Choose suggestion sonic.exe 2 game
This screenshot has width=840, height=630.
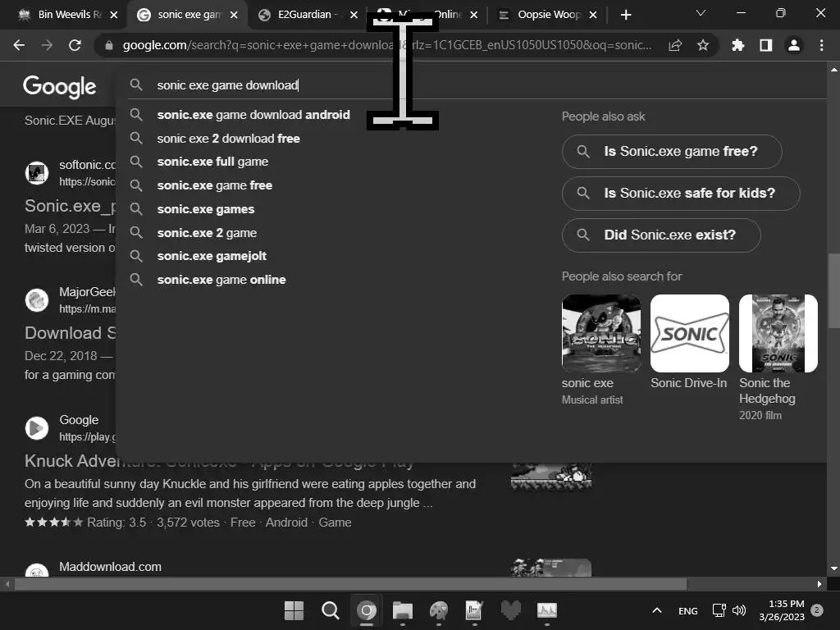pyautogui.click(x=207, y=232)
